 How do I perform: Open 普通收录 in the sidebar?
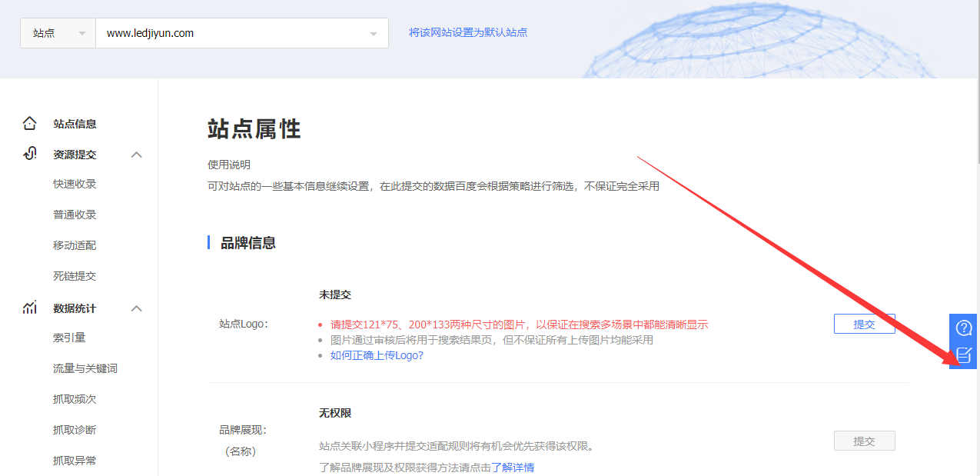point(75,215)
